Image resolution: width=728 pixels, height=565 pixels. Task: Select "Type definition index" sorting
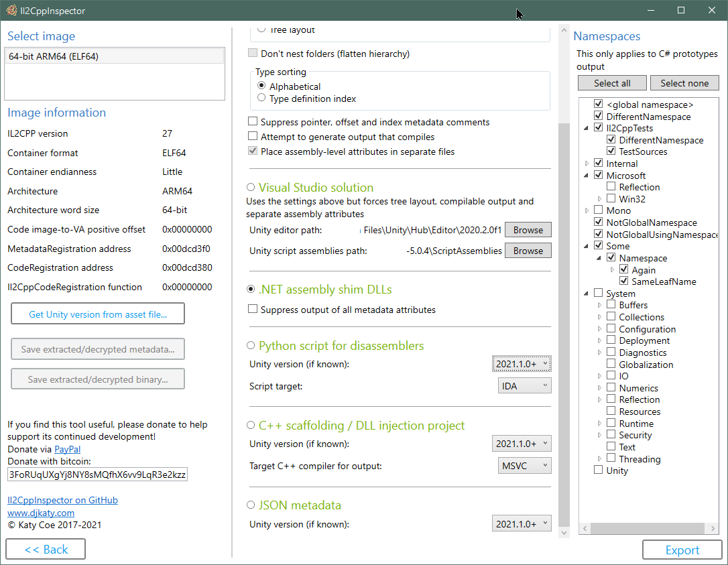pos(261,97)
